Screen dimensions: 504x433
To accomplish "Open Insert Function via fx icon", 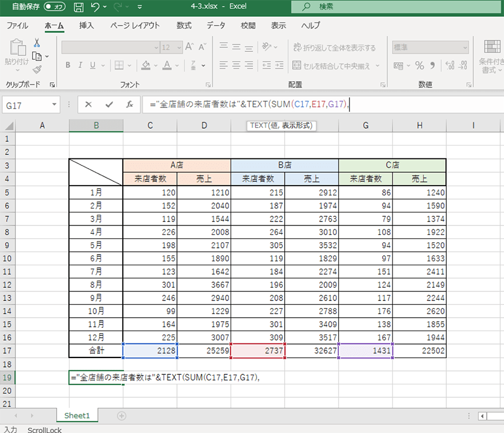I will (x=129, y=105).
